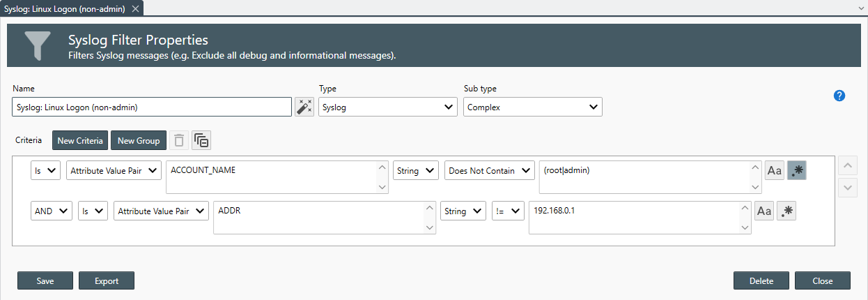Viewport: 868px width, 300px height.
Task: Disable regex toggle on ACCOUNT_NAME row
Action: [797, 170]
